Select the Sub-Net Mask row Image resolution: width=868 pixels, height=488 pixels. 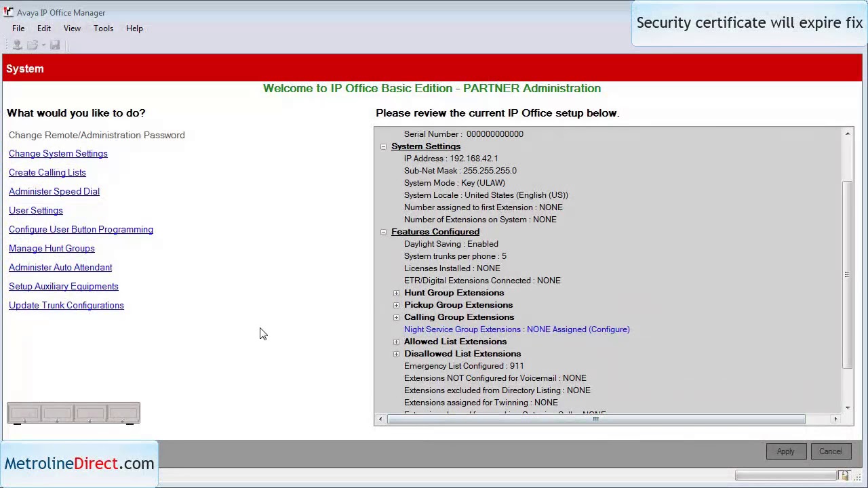point(460,171)
